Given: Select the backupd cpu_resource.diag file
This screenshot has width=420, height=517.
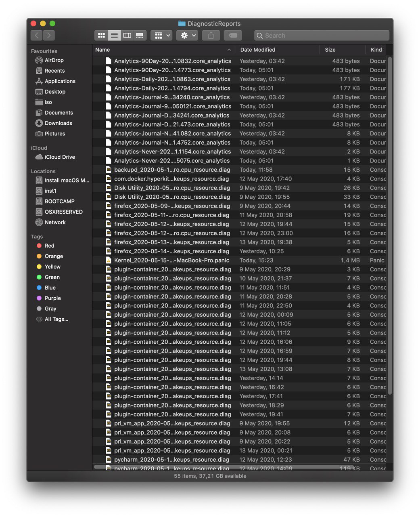Looking at the screenshot, I should coord(240,170).
